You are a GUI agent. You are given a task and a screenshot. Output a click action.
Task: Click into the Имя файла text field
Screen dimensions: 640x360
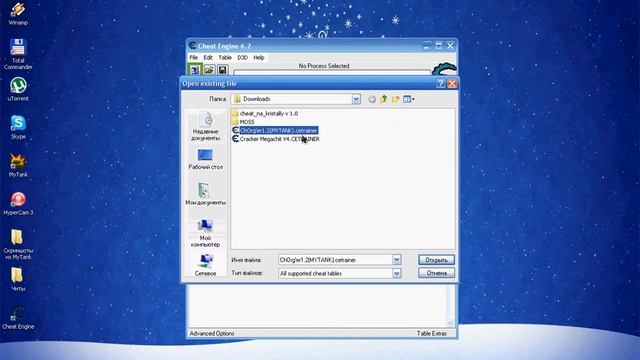(x=335, y=260)
